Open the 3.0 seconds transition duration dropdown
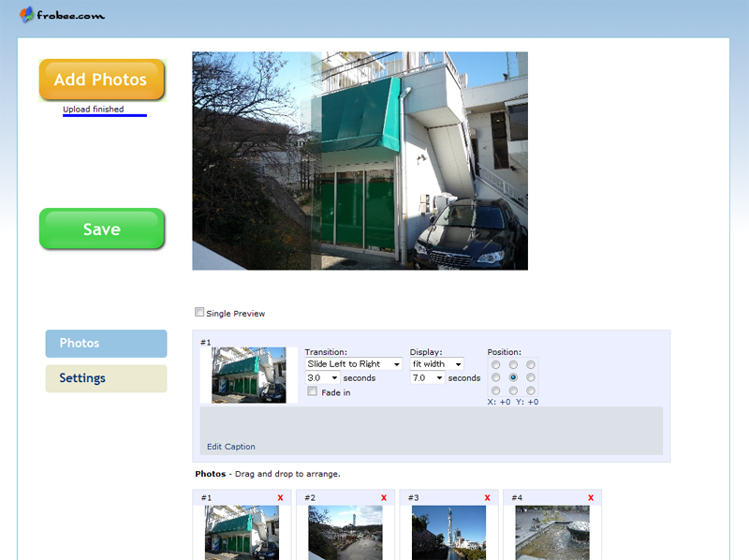 coord(322,378)
